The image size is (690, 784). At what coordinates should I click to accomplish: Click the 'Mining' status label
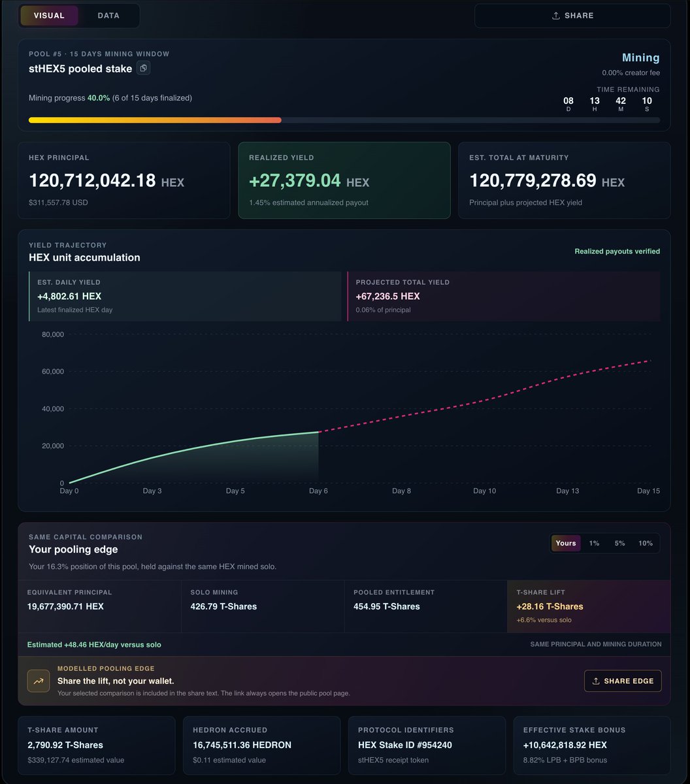tap(641, 58)
